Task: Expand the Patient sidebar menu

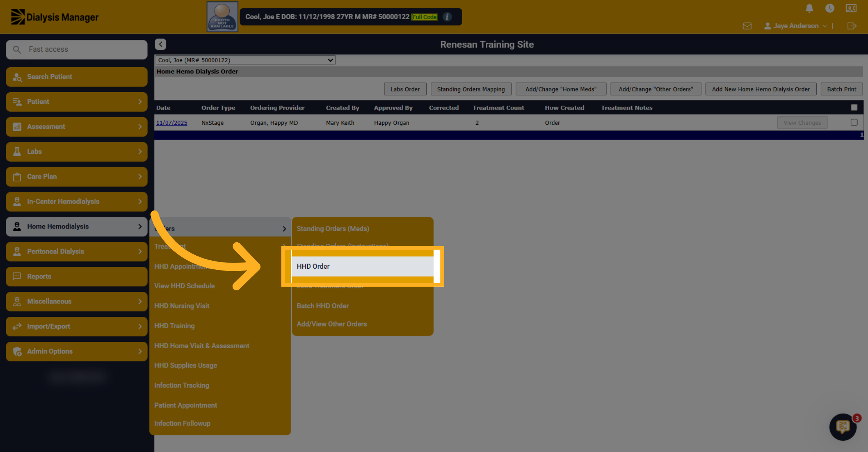Action: 77,102
